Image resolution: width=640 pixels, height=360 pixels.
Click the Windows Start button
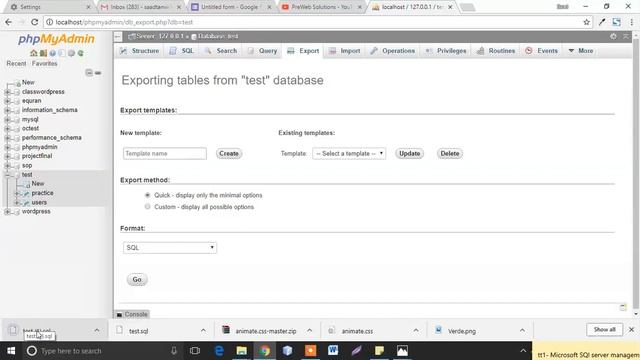coord(11,351)
